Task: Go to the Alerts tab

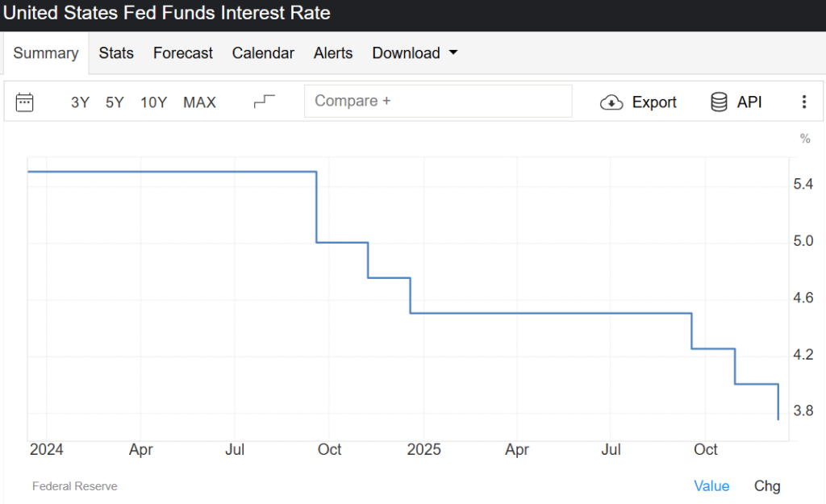Action: (333, 53)
